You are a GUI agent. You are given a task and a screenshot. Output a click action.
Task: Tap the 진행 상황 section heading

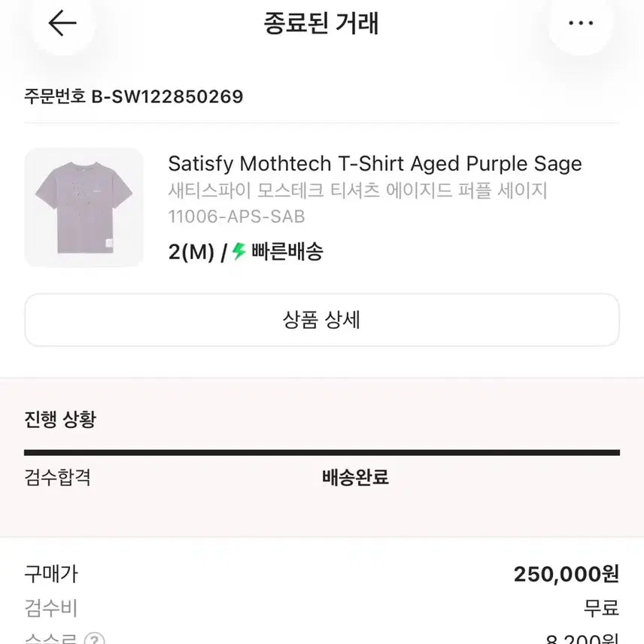(60, 419)
